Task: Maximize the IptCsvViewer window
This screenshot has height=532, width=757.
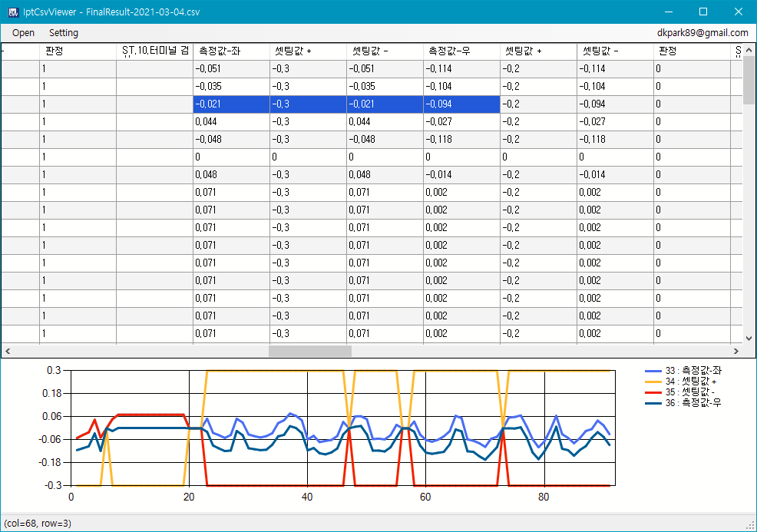Action: [703, 12]
